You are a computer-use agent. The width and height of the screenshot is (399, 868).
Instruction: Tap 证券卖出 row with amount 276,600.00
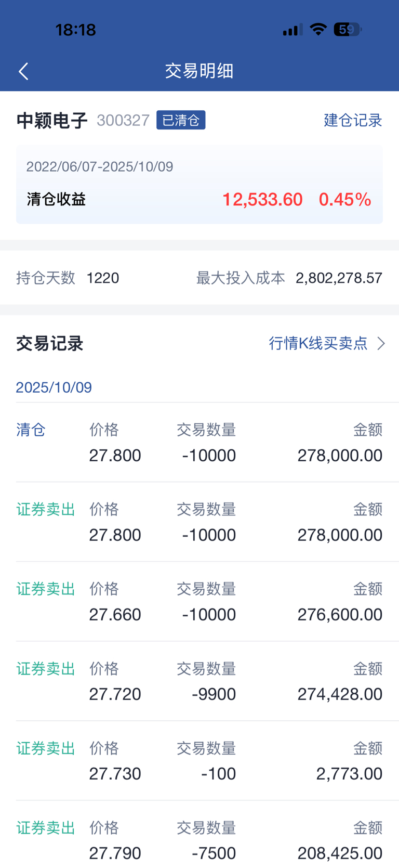(x=46, y=589)
